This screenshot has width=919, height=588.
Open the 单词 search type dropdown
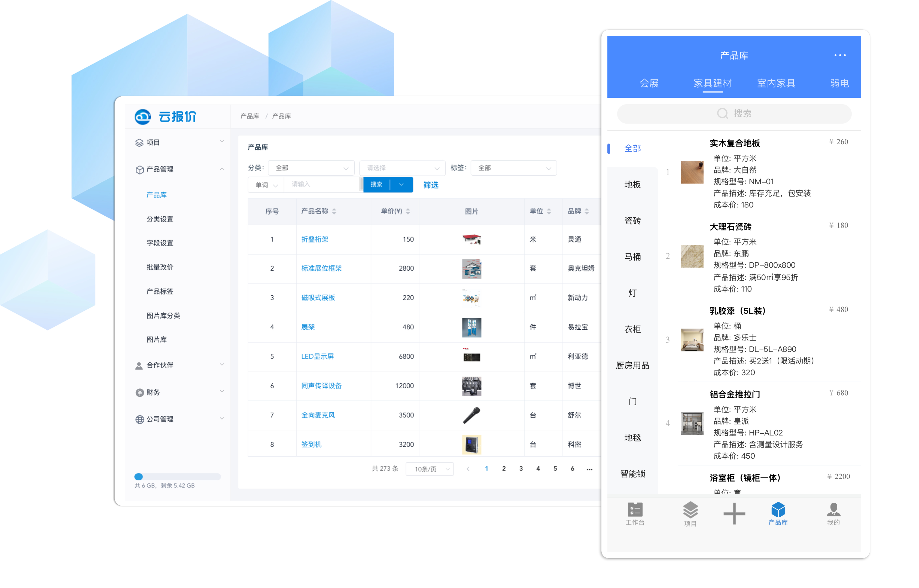(266, 185)
